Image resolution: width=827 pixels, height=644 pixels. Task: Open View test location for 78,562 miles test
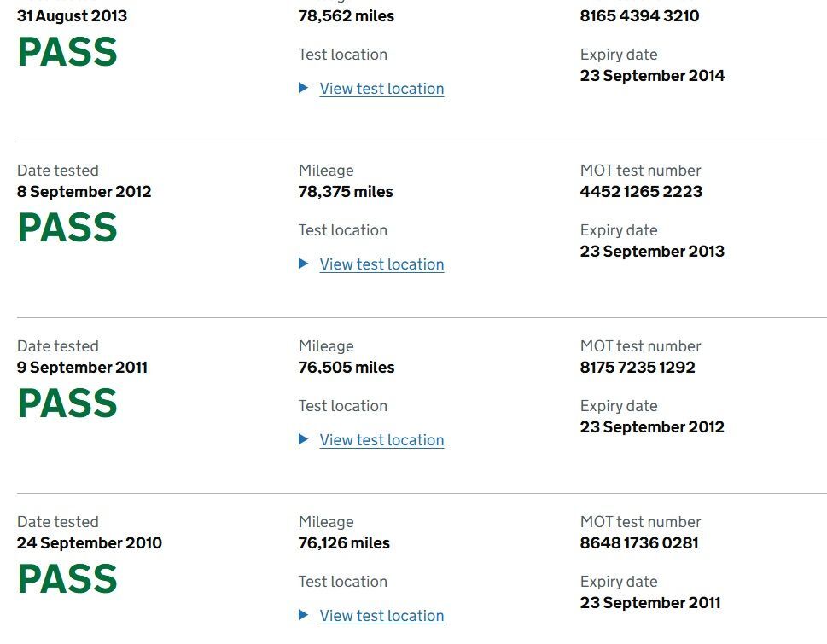pyautogui.click(x=381, y=89)
